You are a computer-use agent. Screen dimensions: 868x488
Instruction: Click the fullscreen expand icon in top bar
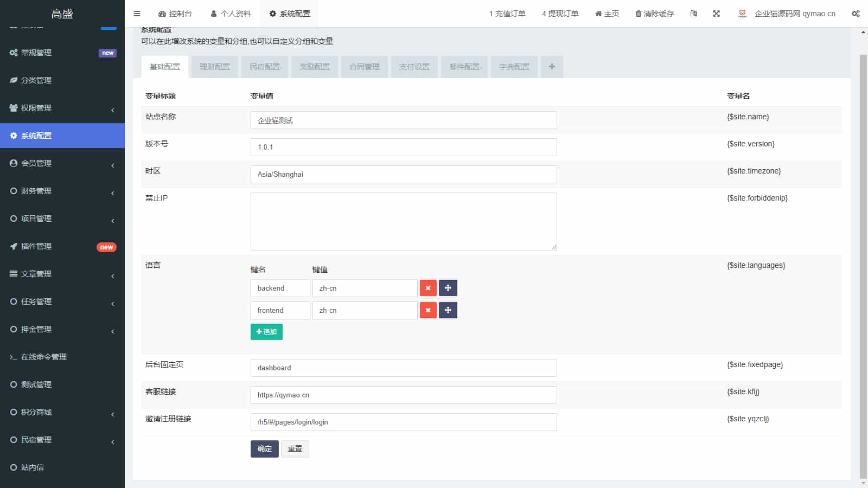(716, 14)
